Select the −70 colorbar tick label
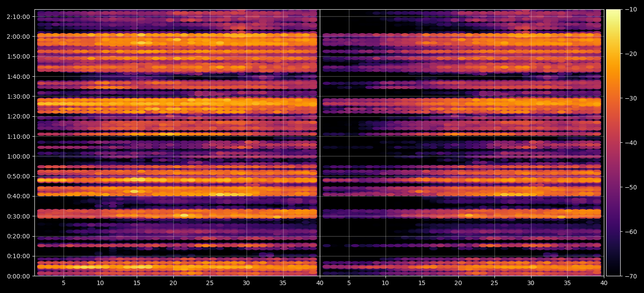The width and height of the screenshot is (644, 293). [630, 276]
